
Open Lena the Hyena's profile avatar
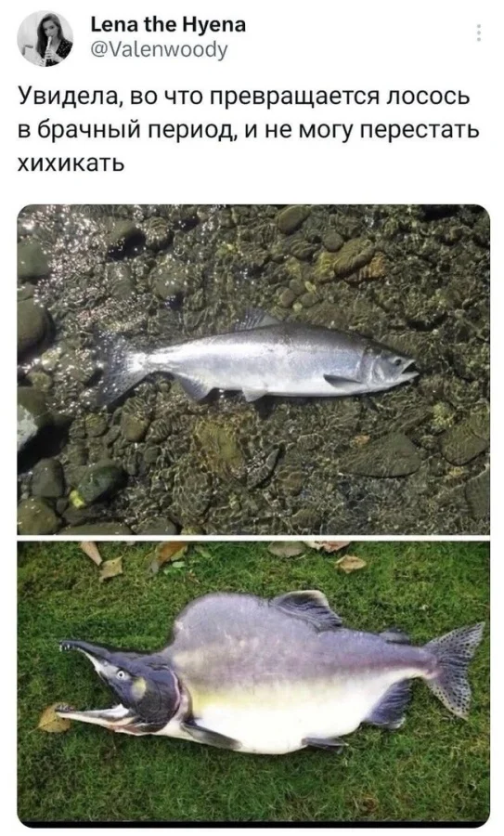[45, 38]
